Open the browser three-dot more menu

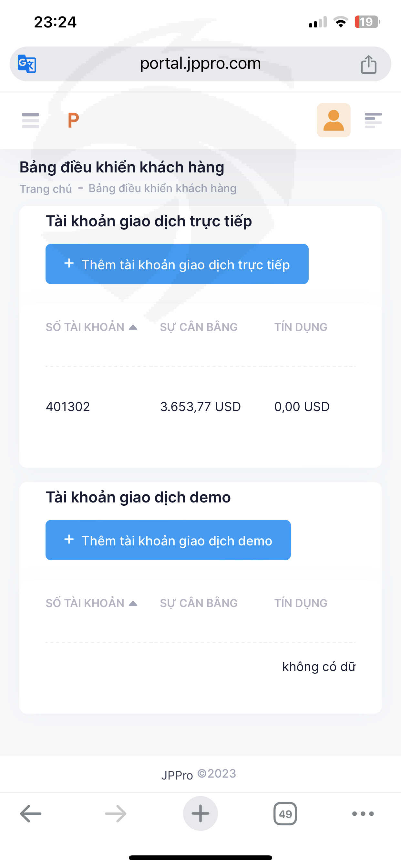pyautogui.click(x=363, y=814)
